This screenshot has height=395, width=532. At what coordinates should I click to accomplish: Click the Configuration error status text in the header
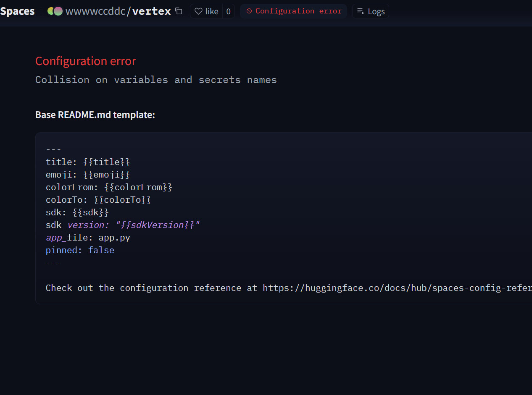[x=298, y=11]
